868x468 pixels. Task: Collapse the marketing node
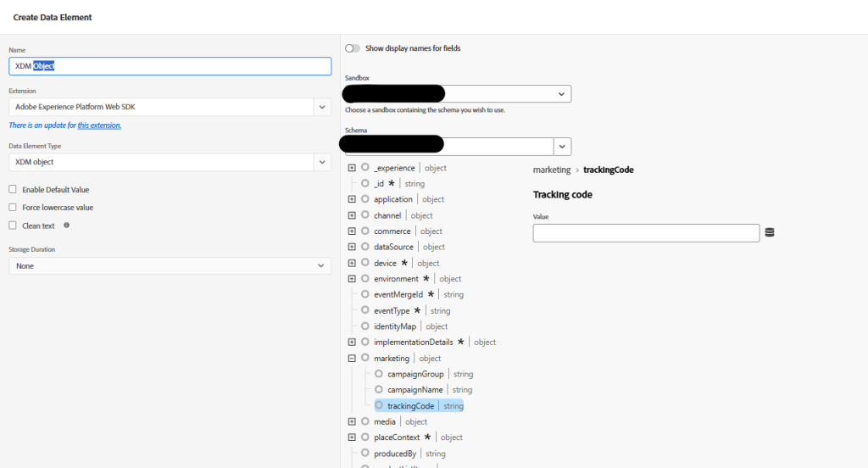352,358
